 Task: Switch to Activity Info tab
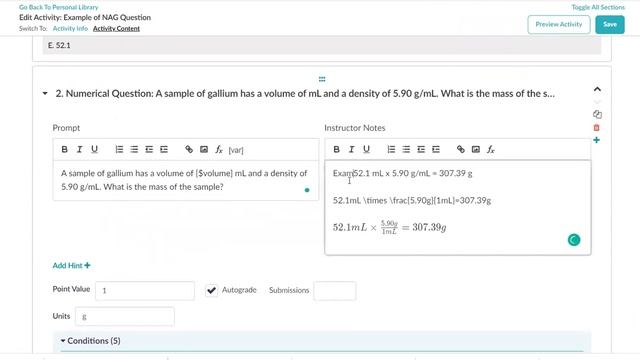coord(70,29)
